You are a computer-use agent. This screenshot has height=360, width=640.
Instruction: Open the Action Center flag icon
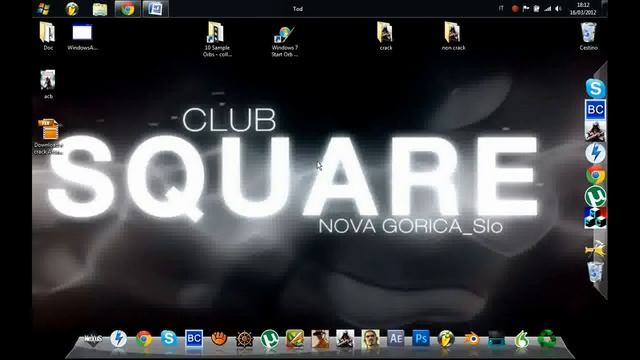526,9
